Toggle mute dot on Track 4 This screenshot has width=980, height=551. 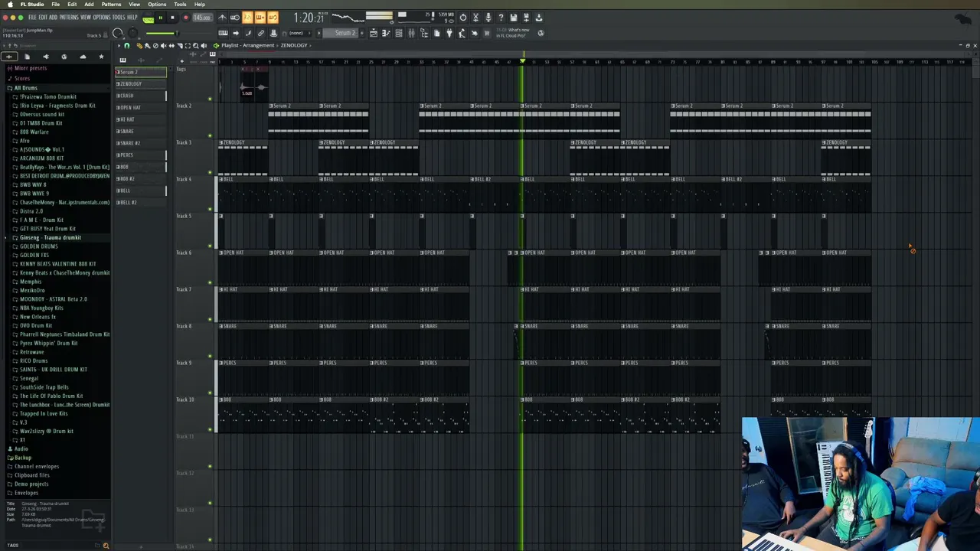click(x=210, y=208)
